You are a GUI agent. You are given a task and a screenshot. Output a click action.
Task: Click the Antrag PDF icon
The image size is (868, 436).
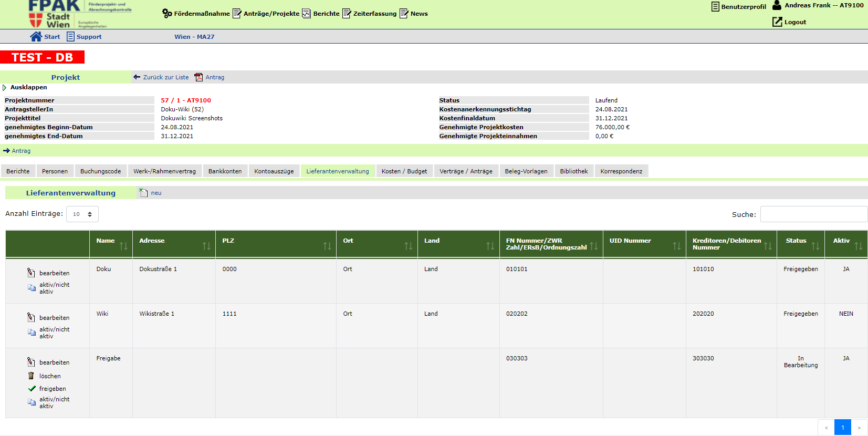pyautogui.click(x=198, y=77)
